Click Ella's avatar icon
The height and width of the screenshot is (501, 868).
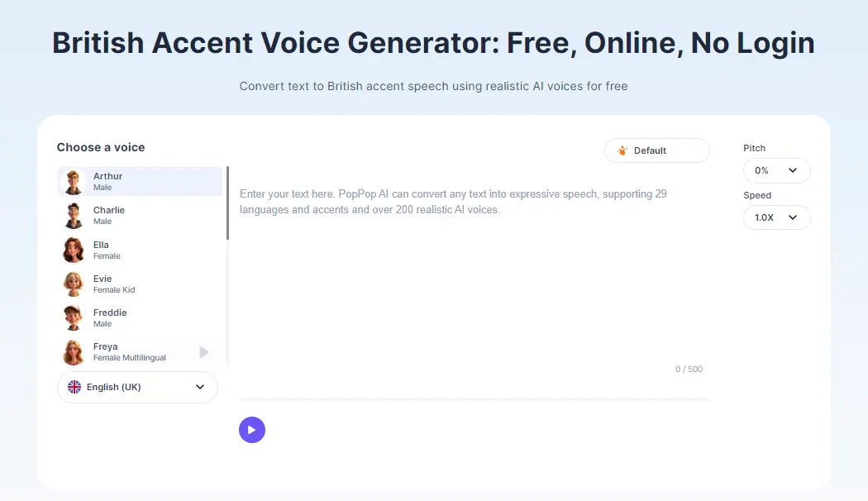click(74, 250)
